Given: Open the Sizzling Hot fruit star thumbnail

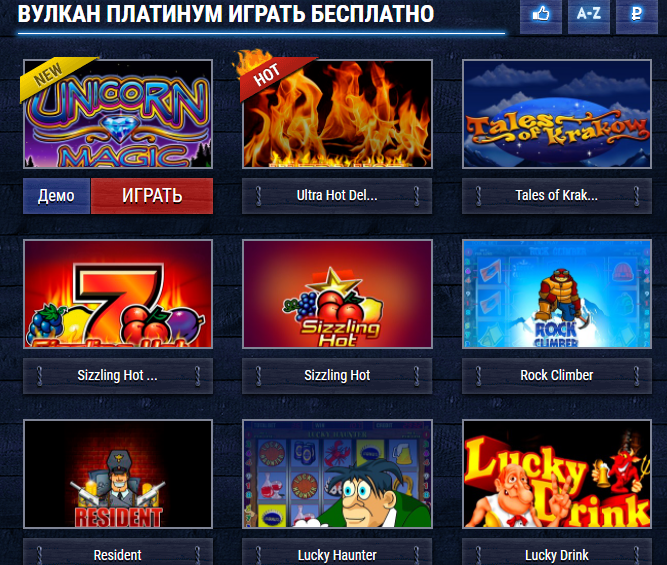Looking at the screenshot, I should (337, 294).
